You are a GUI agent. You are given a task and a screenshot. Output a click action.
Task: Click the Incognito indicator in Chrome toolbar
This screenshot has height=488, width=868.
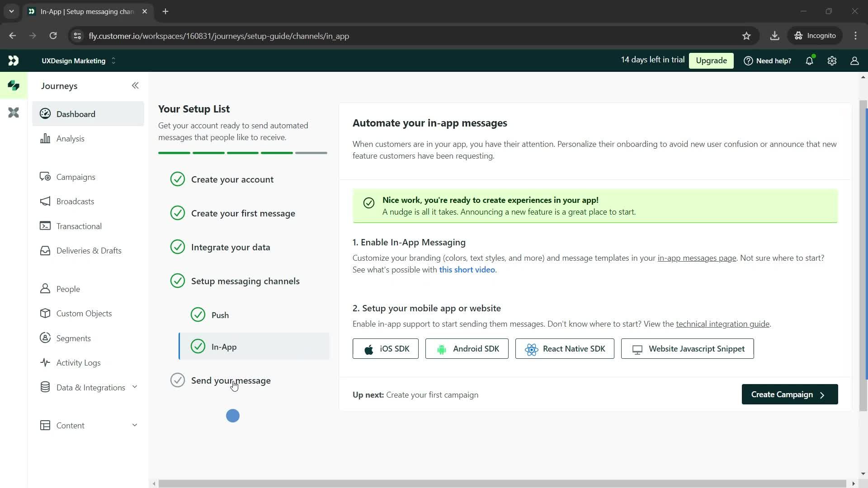[x=816, y=36]
